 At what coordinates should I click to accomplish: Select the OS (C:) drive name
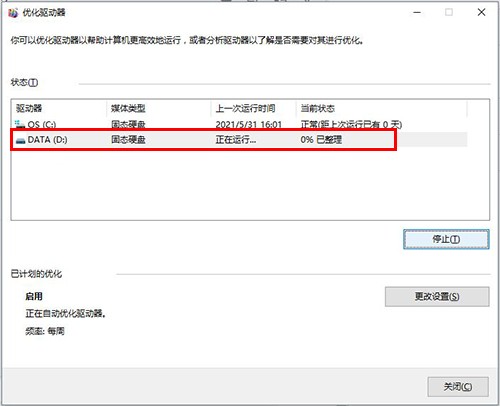pos(42,125)
